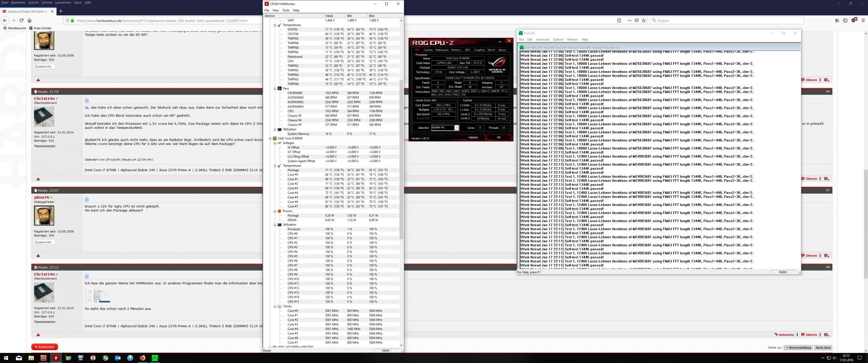Switch to HWMonitor lightning icon on taskbar
868x363 pixels.
[56, 358]
